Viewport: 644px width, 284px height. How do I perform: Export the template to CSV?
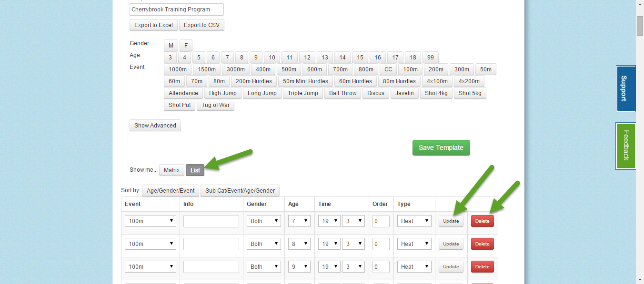coord(201,25)
